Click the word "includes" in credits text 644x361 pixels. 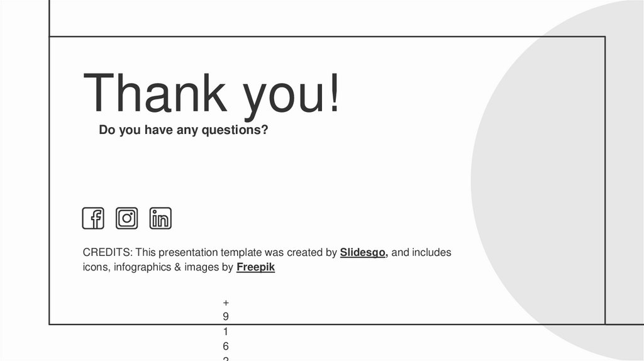[x=432, y=253]
